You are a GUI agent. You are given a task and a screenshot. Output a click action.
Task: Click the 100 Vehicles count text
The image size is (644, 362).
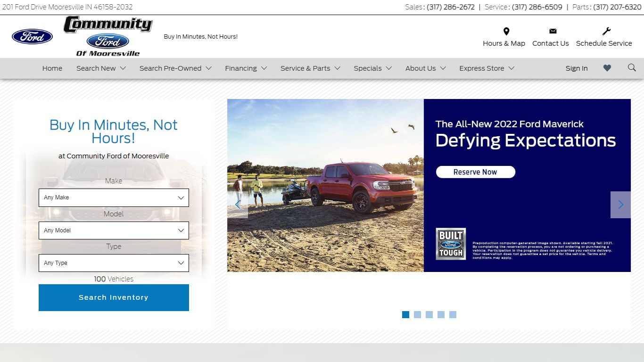[114, 279]
